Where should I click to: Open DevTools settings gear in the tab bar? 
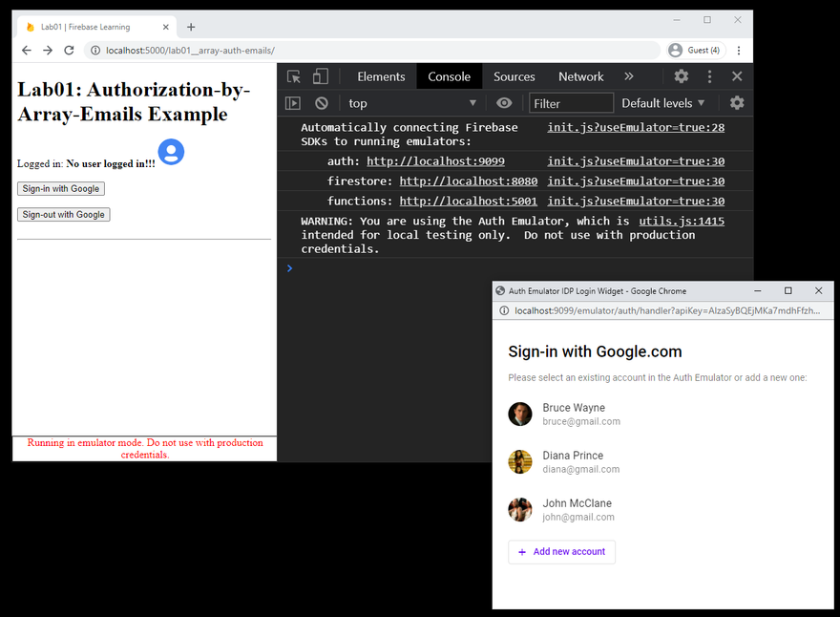click(681, 76)
